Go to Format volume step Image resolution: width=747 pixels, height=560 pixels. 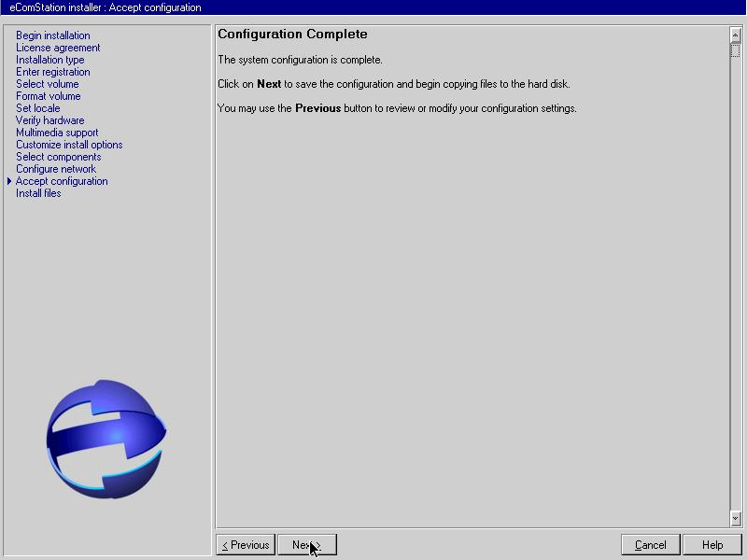(x=49, y=96)
